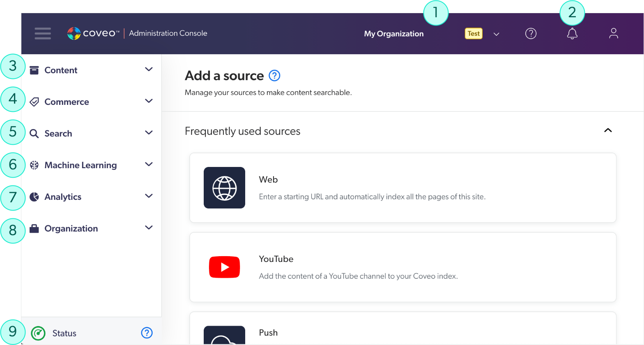The image size is (644, 345).
Task: Click the Organization briefcase icon
Action: click(34, 228)
